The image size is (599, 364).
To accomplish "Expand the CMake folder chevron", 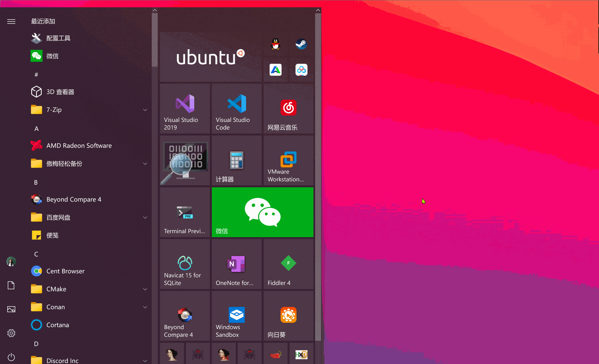I will 145,289.
